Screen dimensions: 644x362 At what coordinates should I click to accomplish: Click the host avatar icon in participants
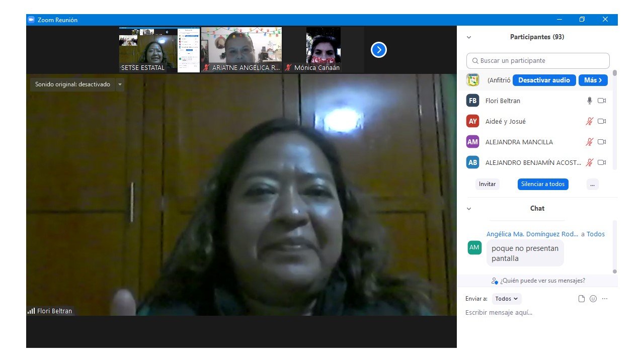click(x=473, y=80)
